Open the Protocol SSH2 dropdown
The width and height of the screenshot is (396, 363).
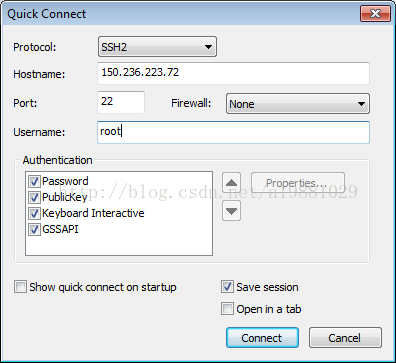tap(157, 47)
